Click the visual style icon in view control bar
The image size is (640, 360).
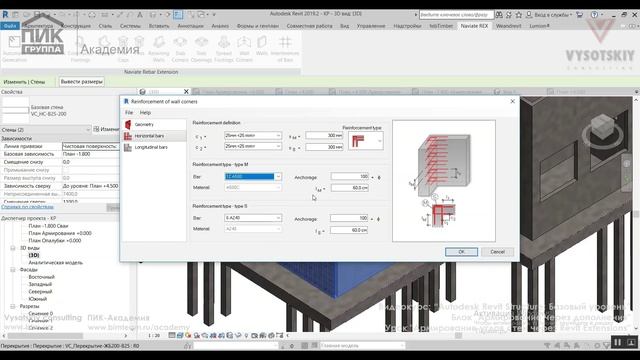[180, 336]
